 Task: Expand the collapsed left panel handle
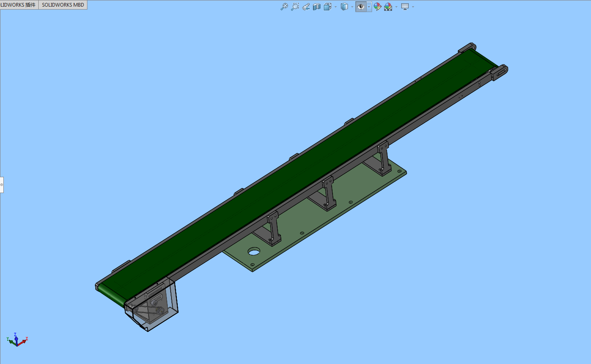2,185
